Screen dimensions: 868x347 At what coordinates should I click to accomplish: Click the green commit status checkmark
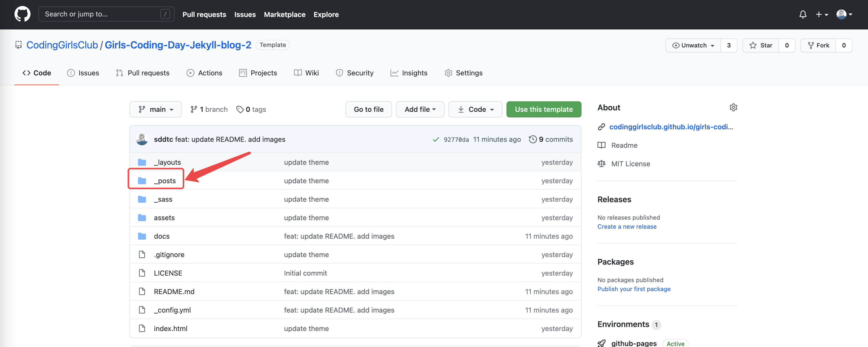[x=436, y=139]
